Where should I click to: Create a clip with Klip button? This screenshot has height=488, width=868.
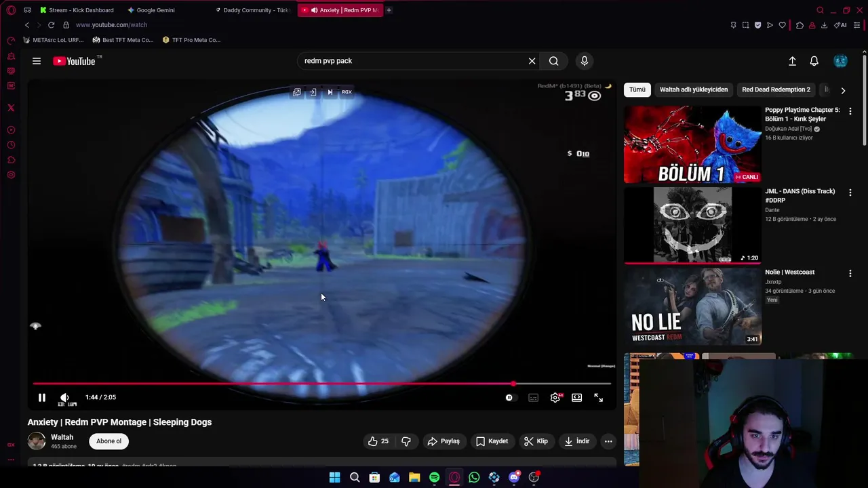click(x=536, y=441)
